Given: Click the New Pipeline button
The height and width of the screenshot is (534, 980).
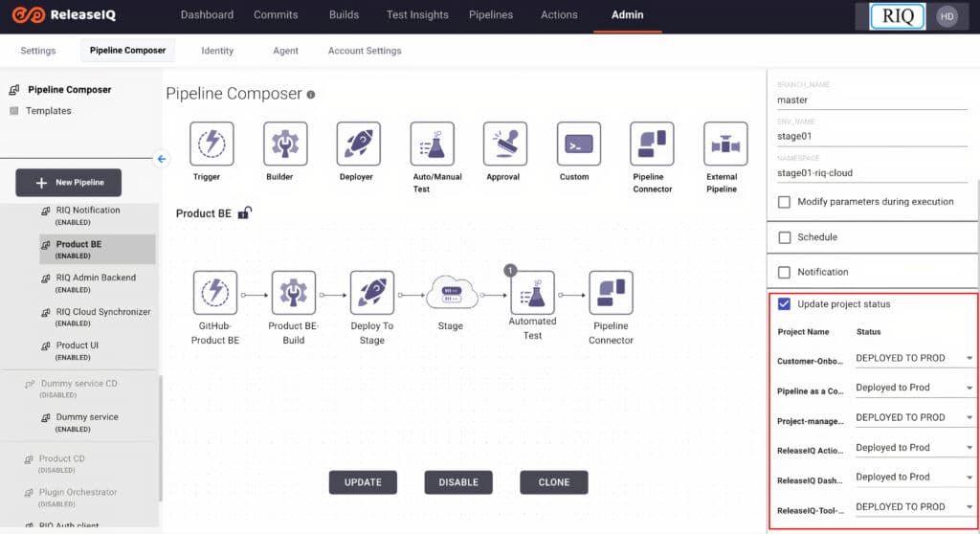Looking at the screenshot, I should (69, 183).
